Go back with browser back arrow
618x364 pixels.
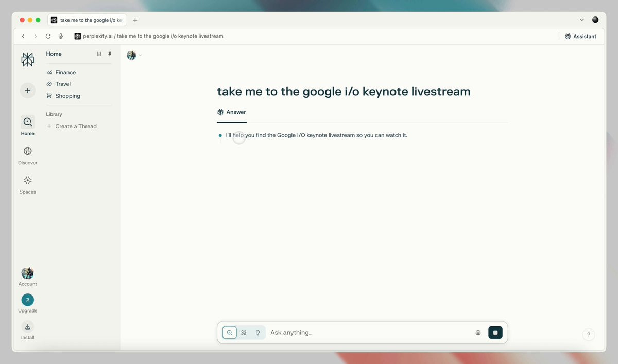click(23, 37)
